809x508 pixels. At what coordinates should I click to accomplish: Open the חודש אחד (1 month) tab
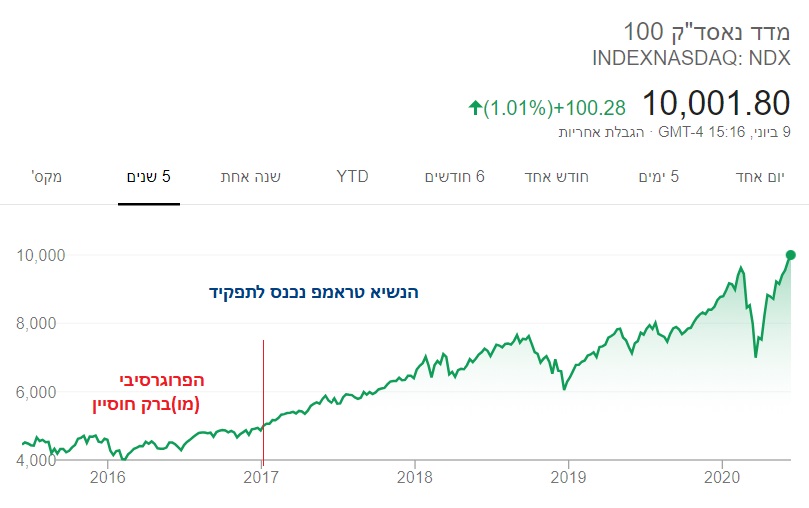[556, 177]
